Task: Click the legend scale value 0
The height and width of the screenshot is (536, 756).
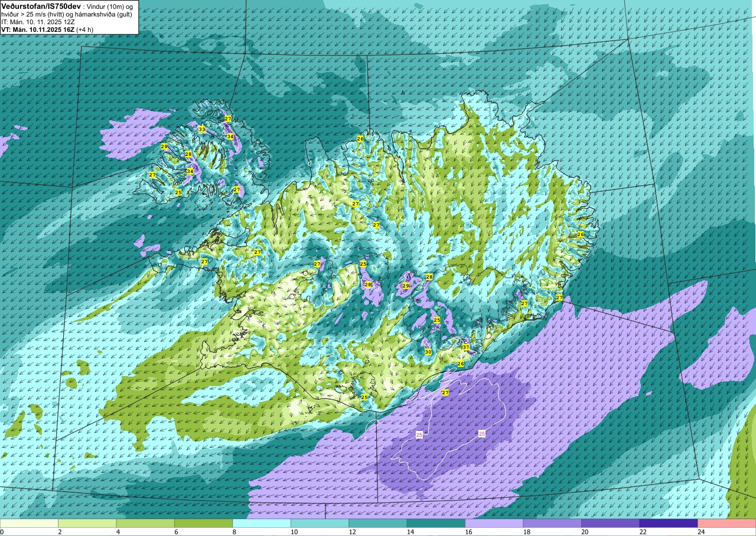Action: [x=2, y=532]
